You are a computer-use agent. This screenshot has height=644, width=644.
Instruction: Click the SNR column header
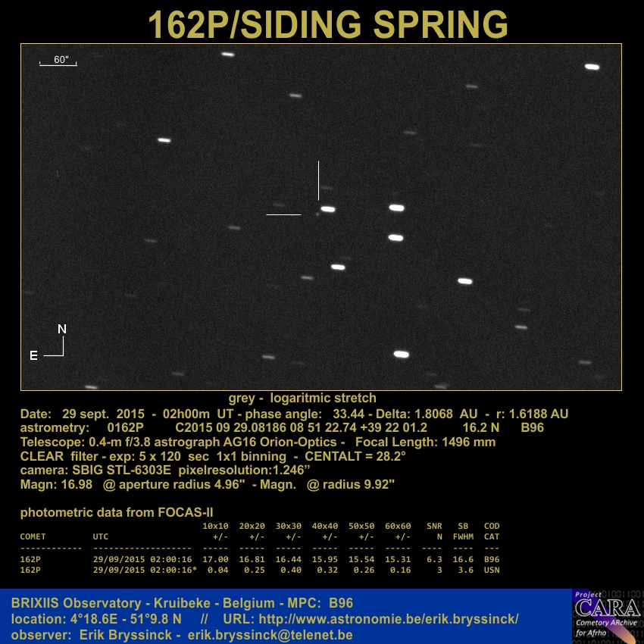pos(434,526)
